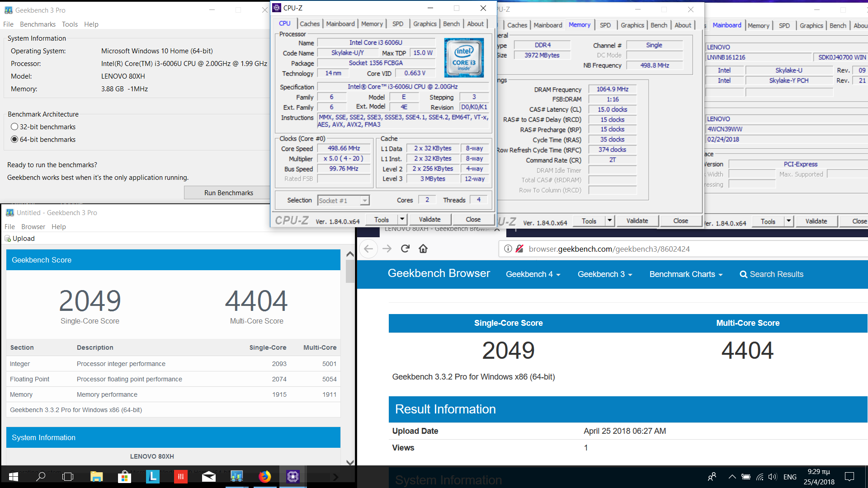
Task: Open Tools dropdown arrow in Mainboard CPU-Z window
Action: [x=788, y=221]
